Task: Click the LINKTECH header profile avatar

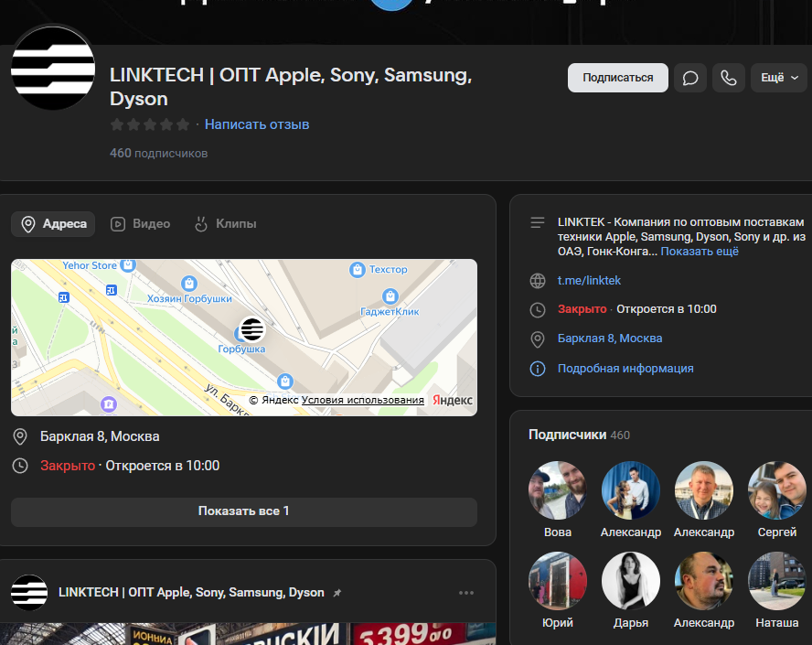Action: 53,68
